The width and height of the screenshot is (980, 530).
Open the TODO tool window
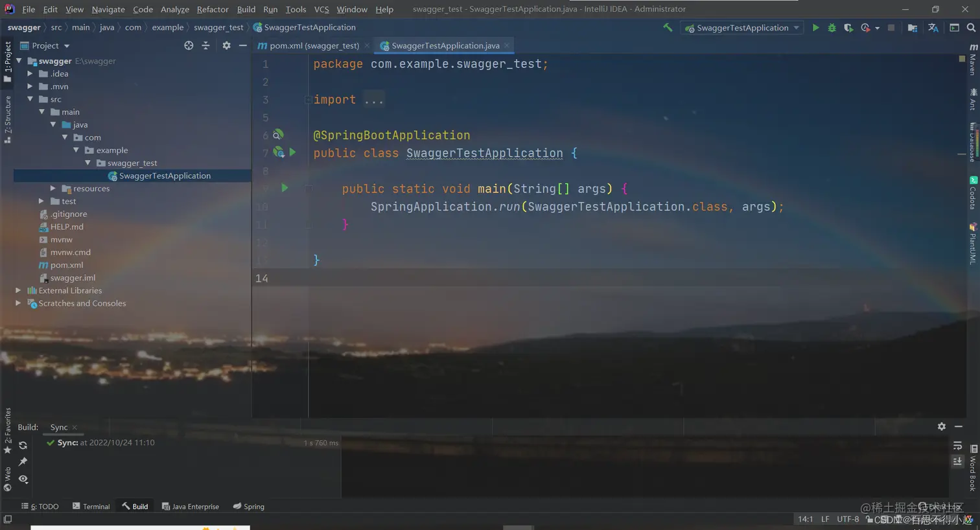tap(40, 507)
